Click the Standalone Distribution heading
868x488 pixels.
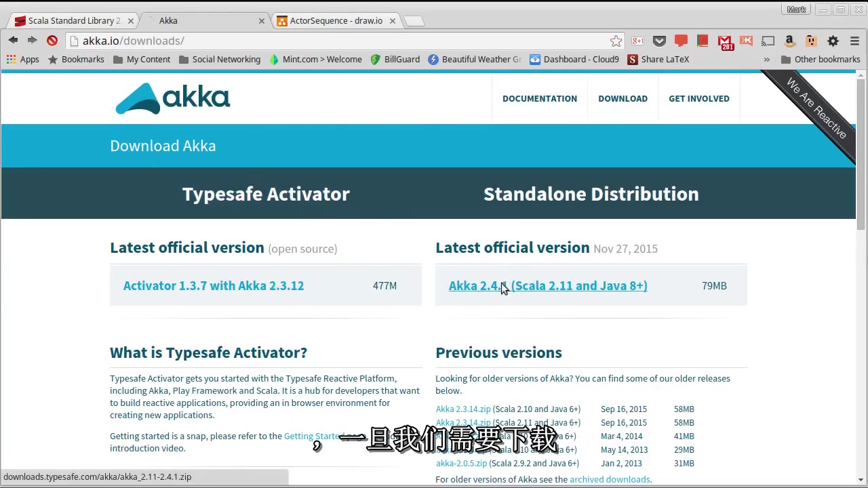(591, 194)
